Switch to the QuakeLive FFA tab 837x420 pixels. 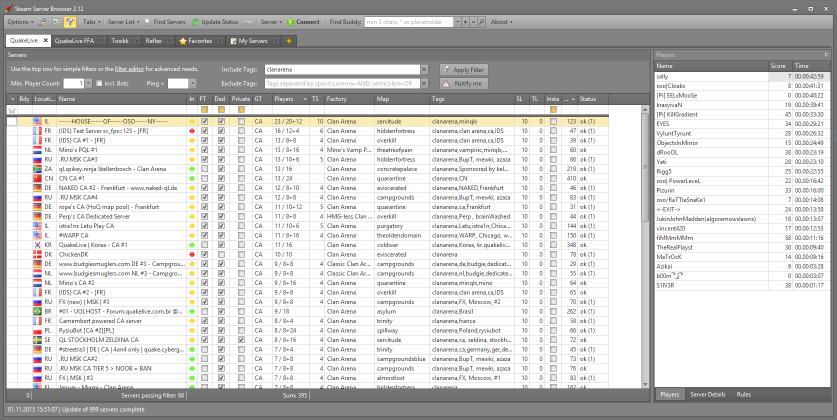pyautogui.click(x=76, y=41)
